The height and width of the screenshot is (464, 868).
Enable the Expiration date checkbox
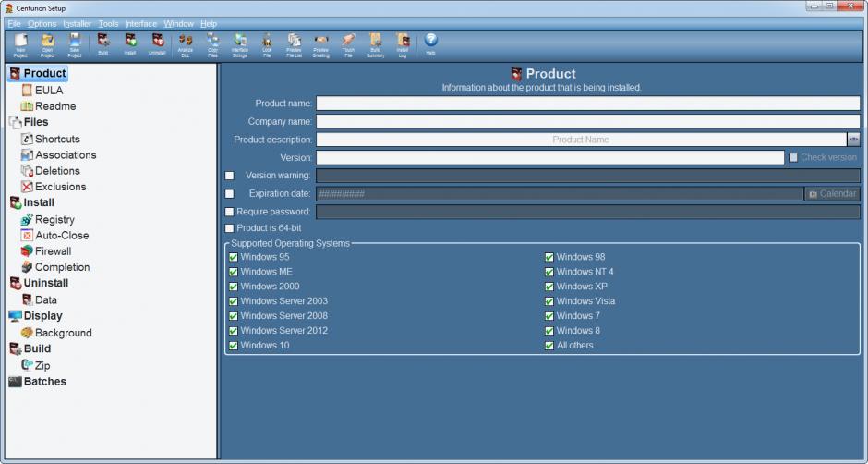229,194
